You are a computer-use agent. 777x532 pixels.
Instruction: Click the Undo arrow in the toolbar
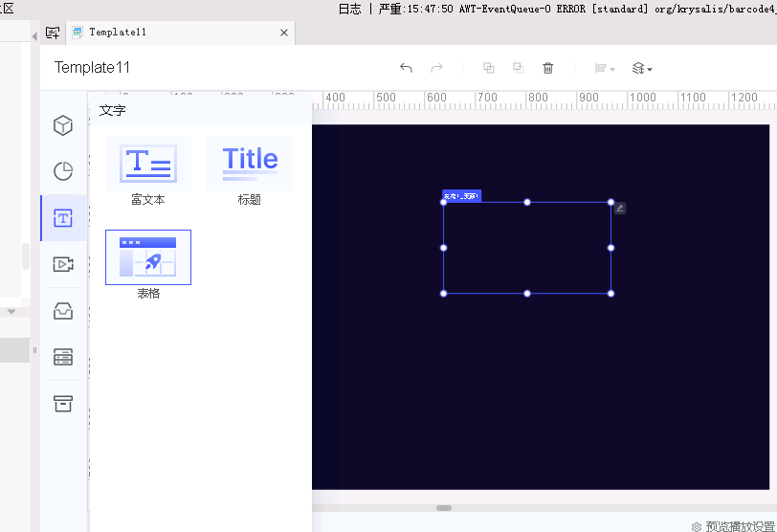click(406, 68)
